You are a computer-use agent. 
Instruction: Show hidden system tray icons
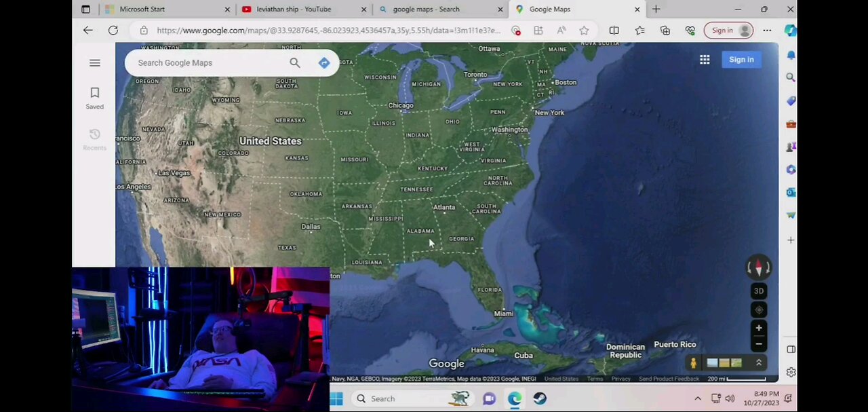(697, 399)
